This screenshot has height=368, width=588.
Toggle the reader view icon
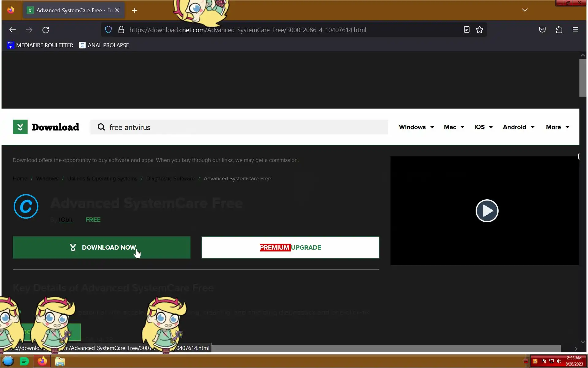coord(466,30)
